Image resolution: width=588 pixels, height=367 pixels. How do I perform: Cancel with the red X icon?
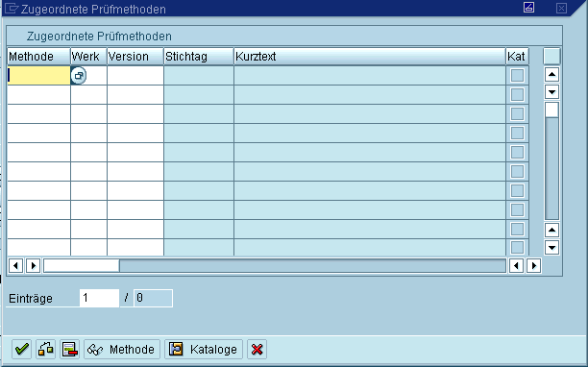coord(257,350)
